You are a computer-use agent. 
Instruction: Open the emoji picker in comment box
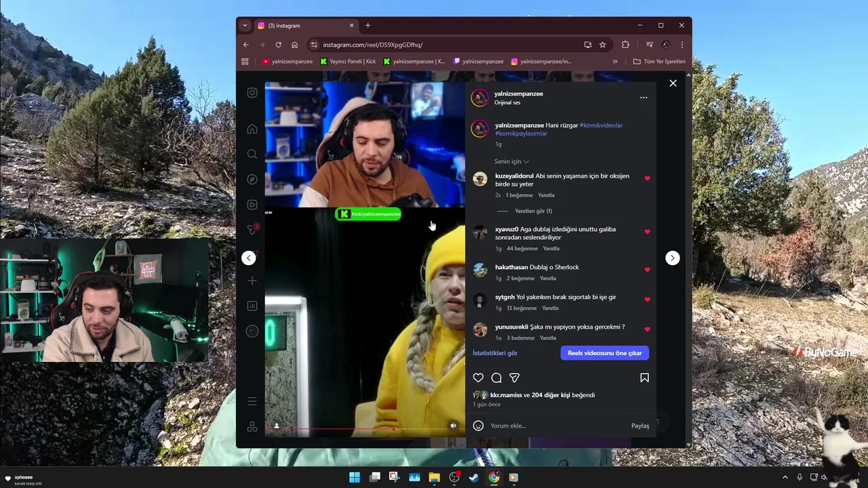click(x=478, y=426)
